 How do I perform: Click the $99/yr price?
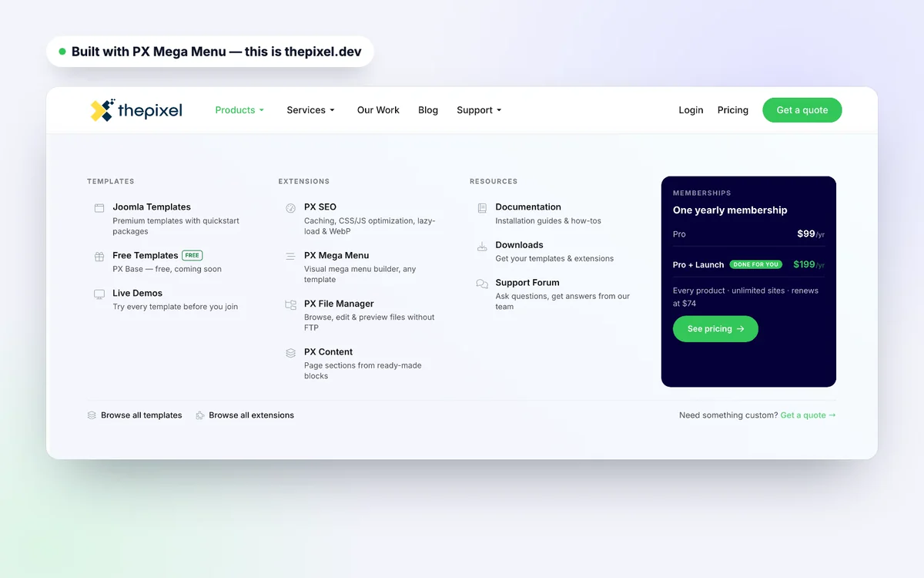pos(811,234)
